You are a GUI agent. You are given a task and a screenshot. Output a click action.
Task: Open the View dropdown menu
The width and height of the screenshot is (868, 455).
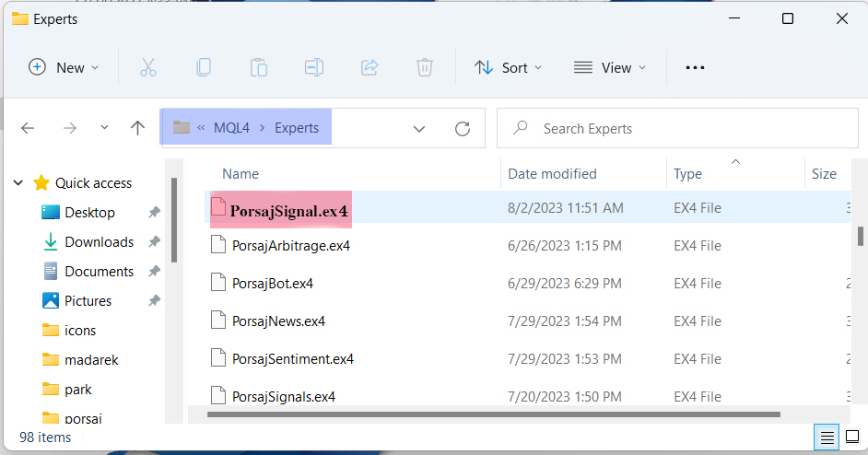click(609, 67)
